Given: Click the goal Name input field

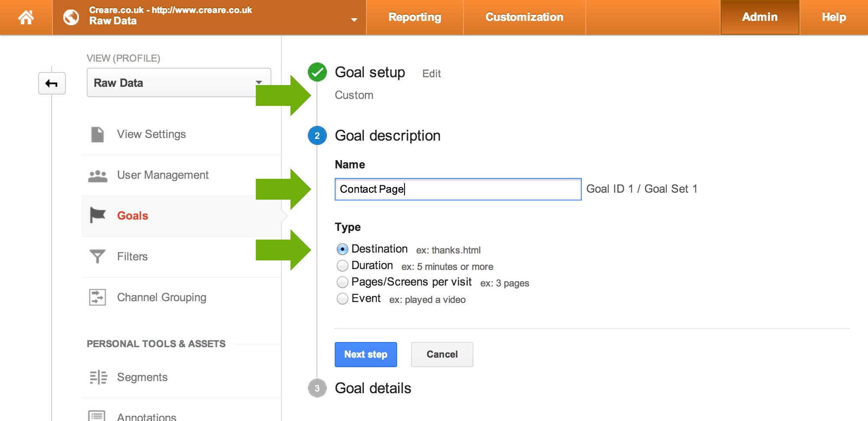Looking at the screenshot, I should (458, 189).
